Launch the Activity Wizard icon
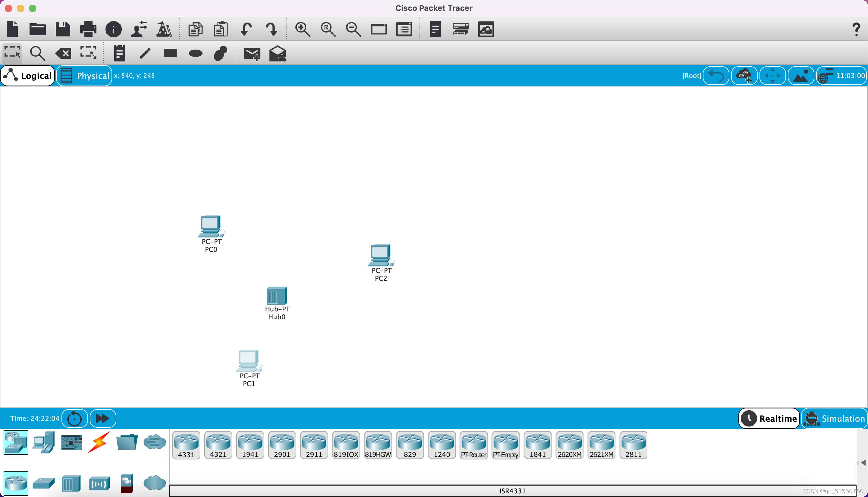868x497 pixels. pos(164,29)
